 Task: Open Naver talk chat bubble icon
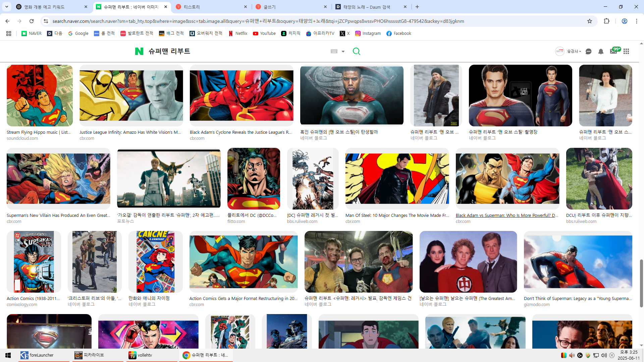(x=588, y=51)
